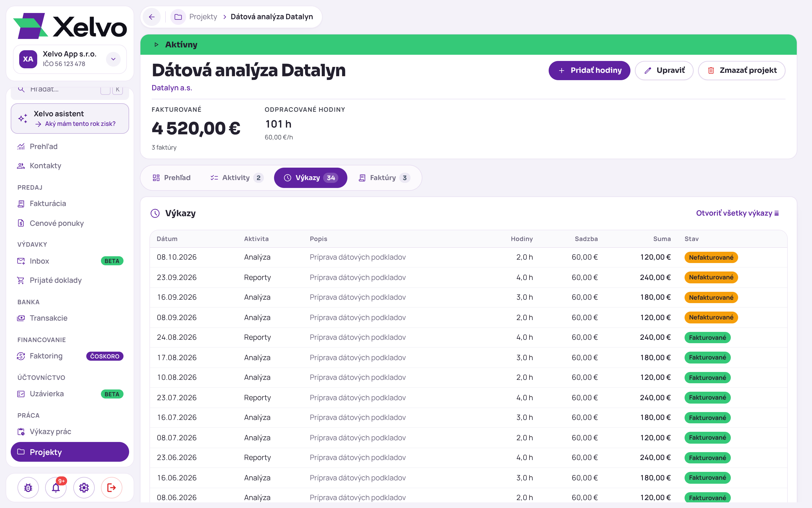The image size is (812, 508).
Task: Open Transakcie
Action: [x=70, y=318]
